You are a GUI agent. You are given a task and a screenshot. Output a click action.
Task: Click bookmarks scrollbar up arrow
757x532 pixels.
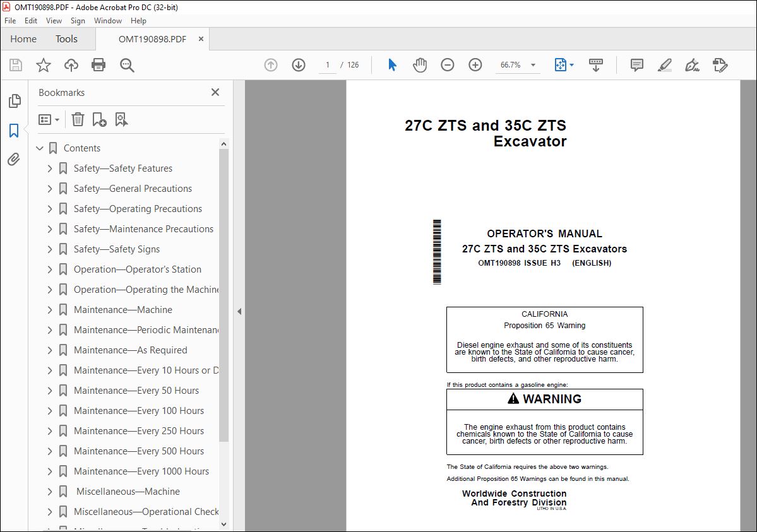(x=224, y=144)
